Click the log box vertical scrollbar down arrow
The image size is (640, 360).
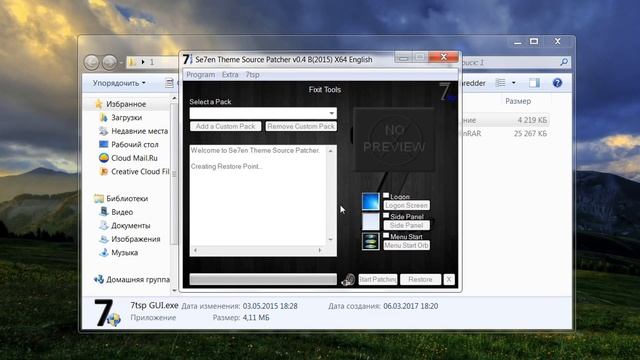331,240
